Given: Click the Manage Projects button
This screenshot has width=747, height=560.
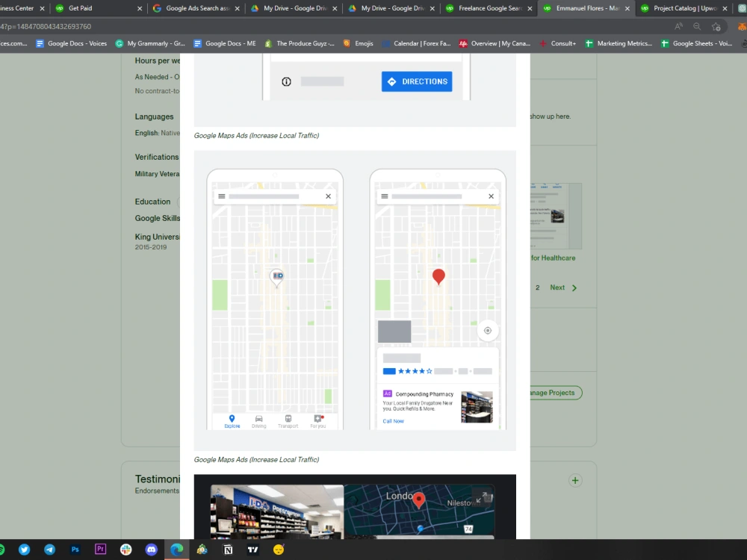Looking at the screenshot, I should 556,393.
